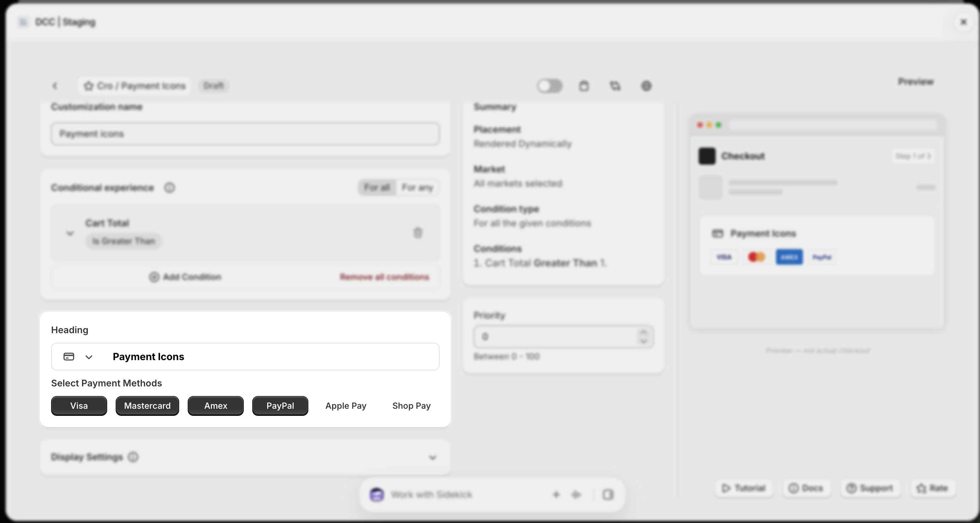Enable the Shop Pay payment method
This screenshot has width=980, height=523.
click(411, 406)
